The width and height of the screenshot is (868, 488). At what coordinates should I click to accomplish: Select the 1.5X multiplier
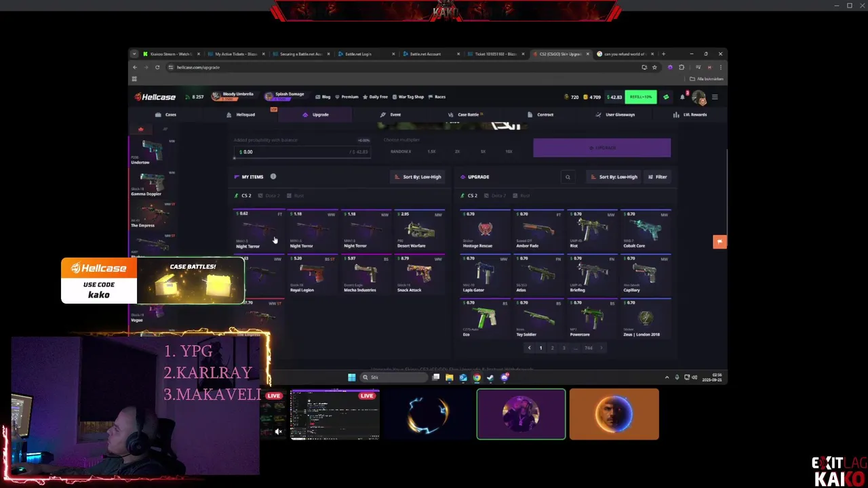[x=431, y=152]
